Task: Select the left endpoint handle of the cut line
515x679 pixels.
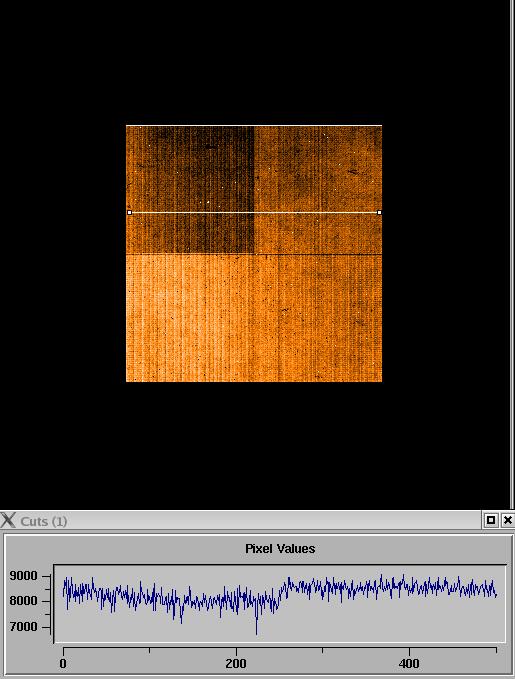Action: pos(130,213)
